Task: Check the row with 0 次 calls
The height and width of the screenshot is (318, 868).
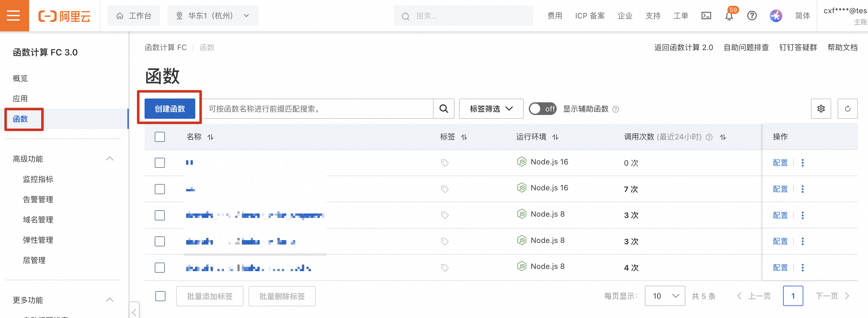Action: pos(160,163)
